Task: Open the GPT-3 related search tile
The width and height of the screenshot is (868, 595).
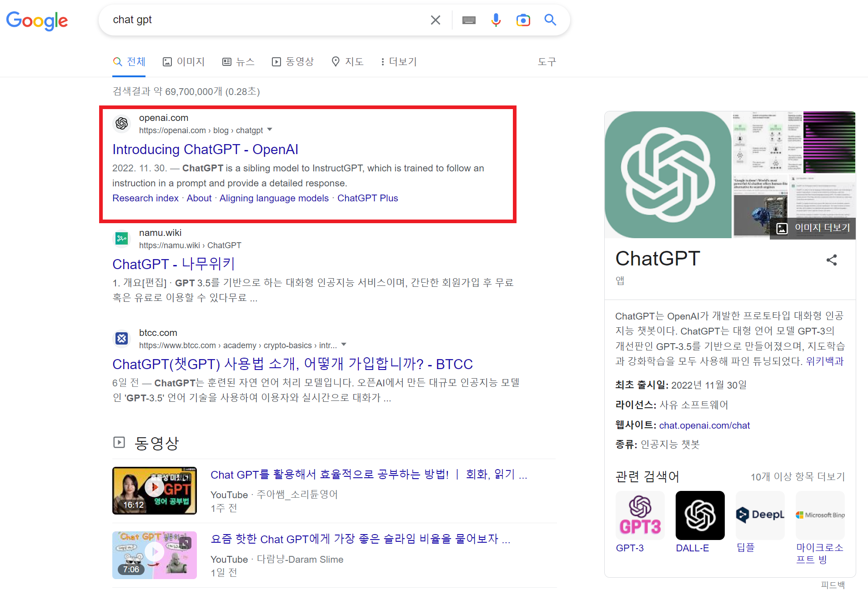Action: point(640,522)
